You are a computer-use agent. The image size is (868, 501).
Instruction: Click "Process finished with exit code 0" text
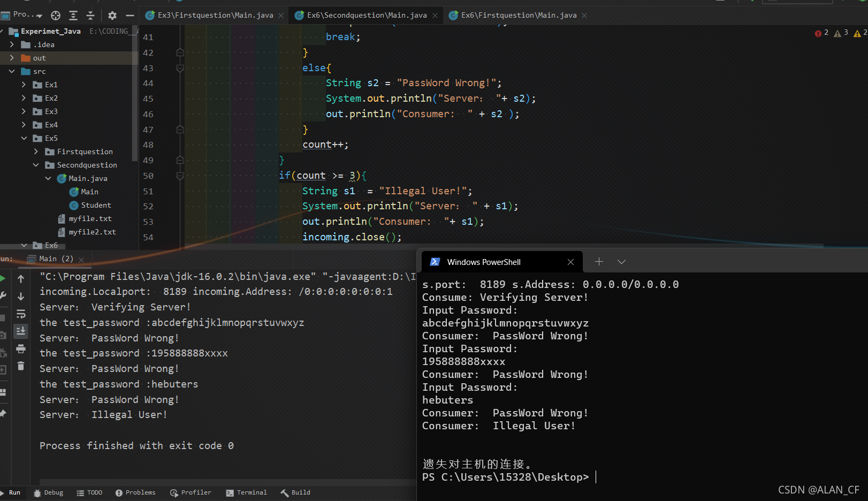coord(136,445)
